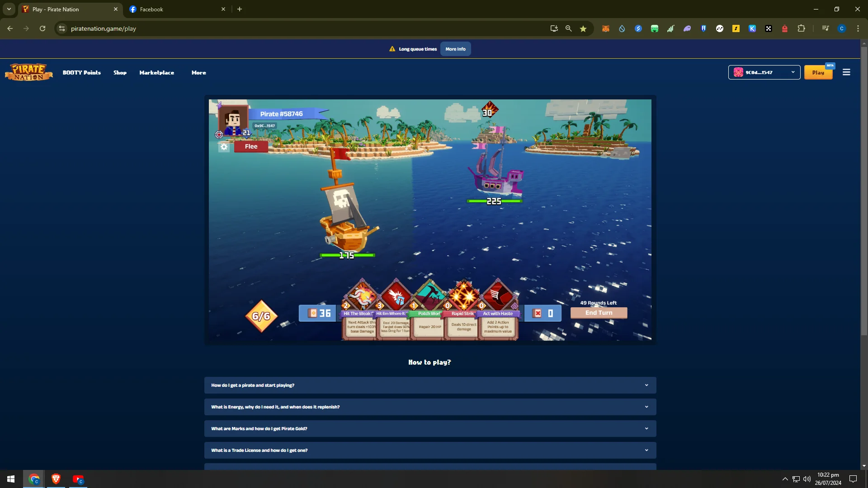Click the target crosshair icon beside avatar
868x488 pixels.
219,134
